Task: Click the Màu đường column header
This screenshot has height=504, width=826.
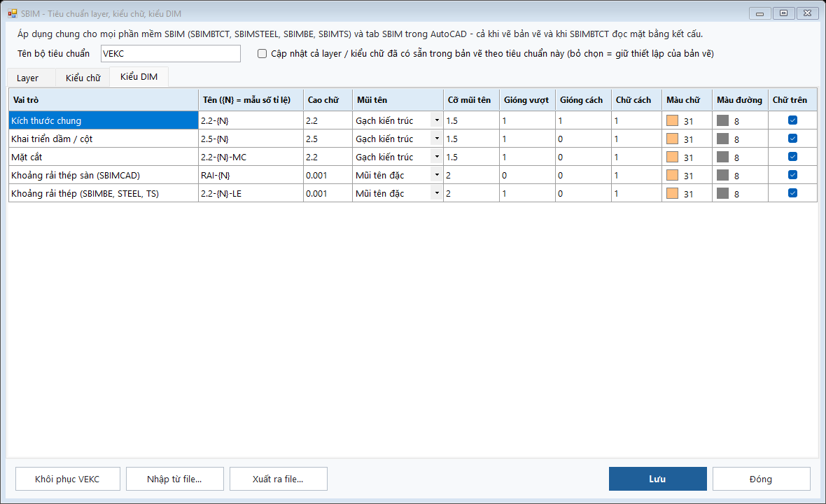Action: pos(740,100)
